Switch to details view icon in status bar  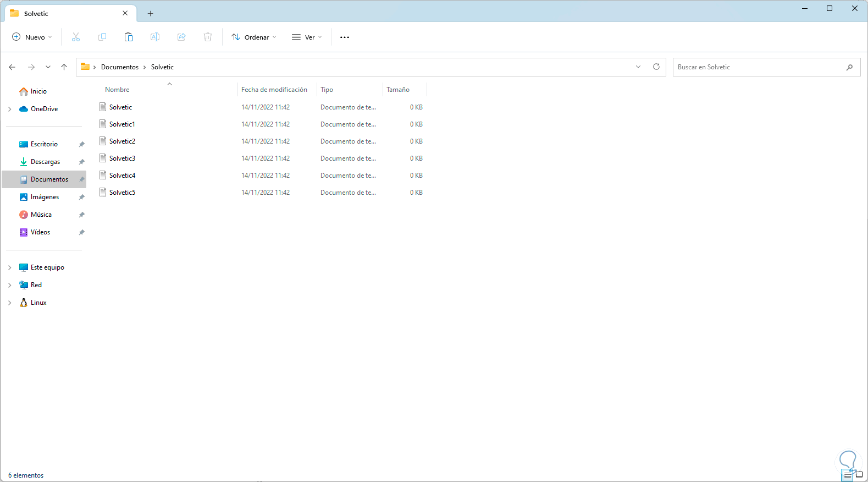coord(847,475)
